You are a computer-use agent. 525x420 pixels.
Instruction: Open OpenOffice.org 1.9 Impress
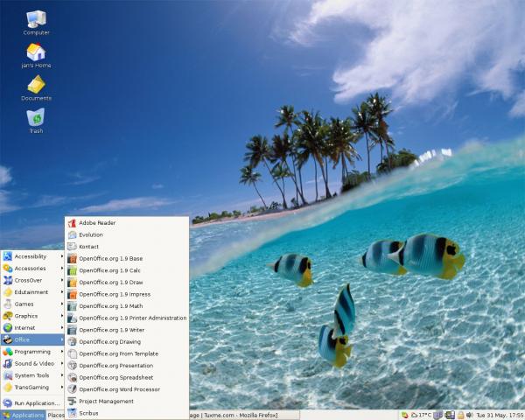click(127, 294)
